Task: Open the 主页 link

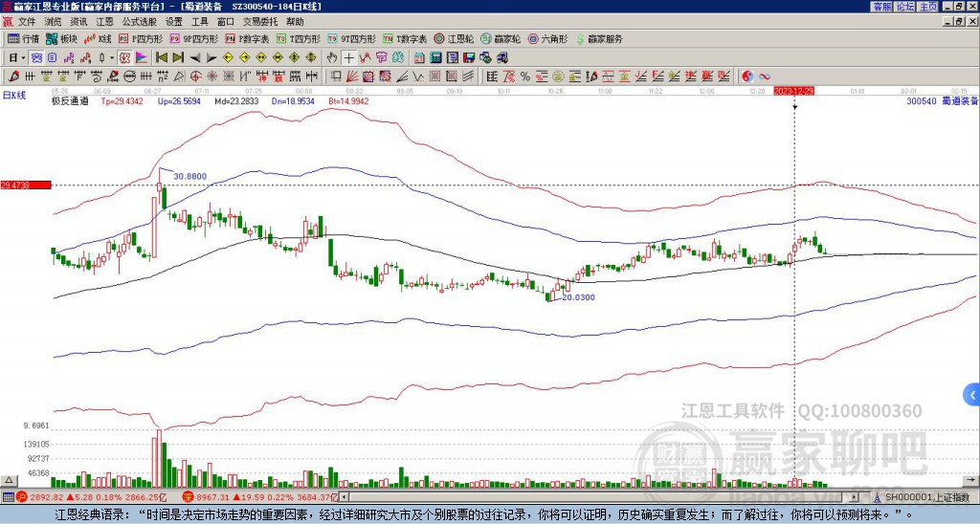Action: 928,6
